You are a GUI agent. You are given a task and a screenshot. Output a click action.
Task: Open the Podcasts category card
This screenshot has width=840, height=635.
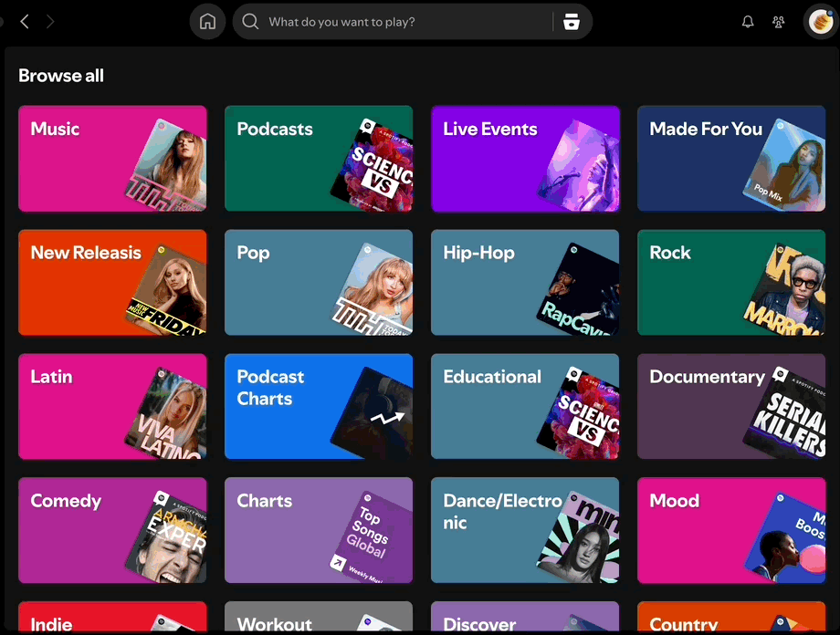(x=319, y=159)
